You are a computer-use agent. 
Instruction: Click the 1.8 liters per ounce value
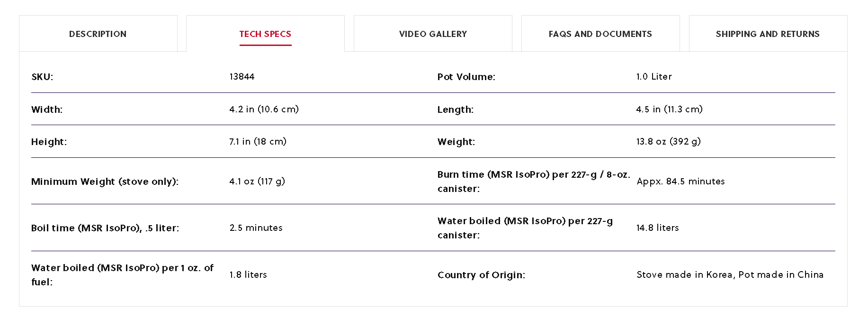tap(248, 275)
